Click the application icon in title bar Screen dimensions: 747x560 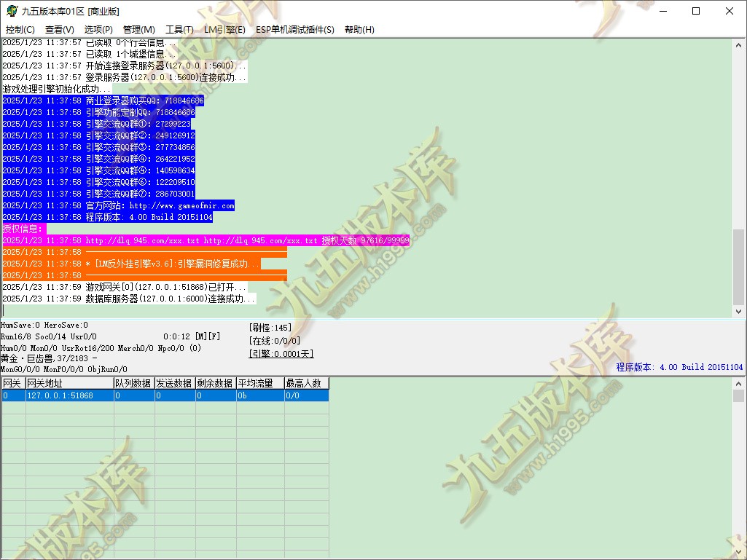[x=12, y=10]
